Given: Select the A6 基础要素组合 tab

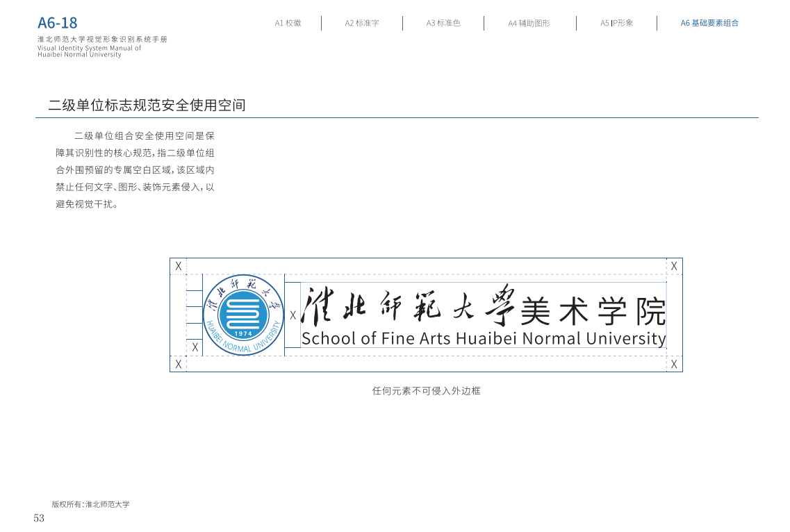Looking at the screenshot, I should coord(709,23).
